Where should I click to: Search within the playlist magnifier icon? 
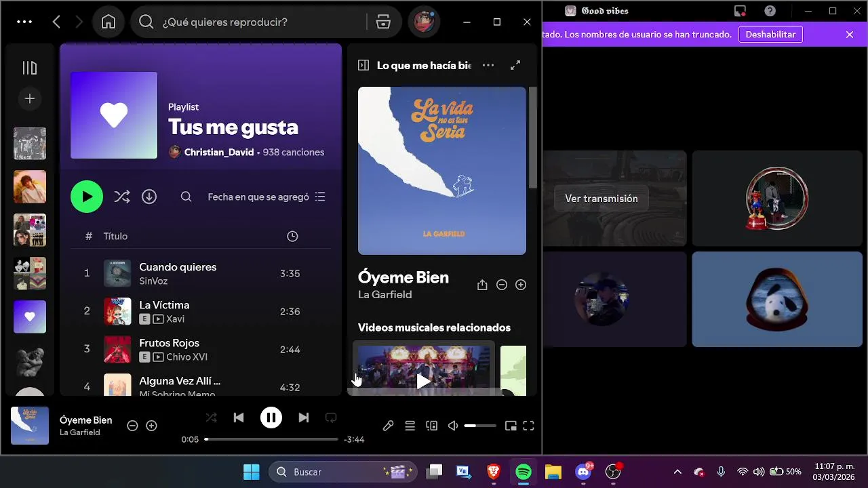tap(186, 197)
